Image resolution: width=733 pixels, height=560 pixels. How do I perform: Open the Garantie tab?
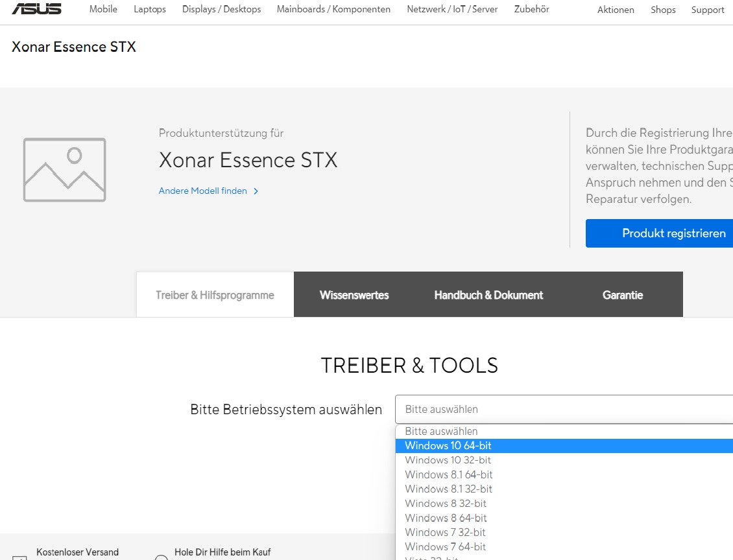pyautogui.click(x=623, y=295)
